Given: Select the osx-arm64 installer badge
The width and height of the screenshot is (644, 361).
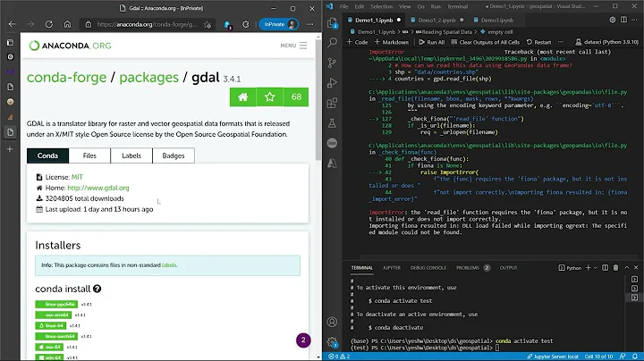Looking at the screenshot, I should pyautogui.click(x=54, y=315).
